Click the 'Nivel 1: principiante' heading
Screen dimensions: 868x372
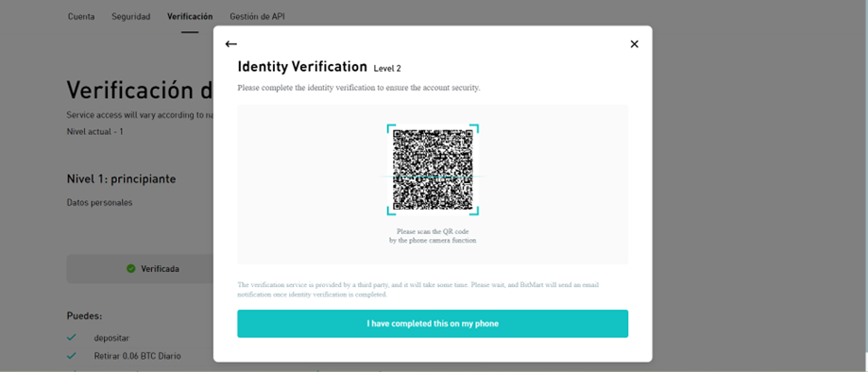coord(121,178)
